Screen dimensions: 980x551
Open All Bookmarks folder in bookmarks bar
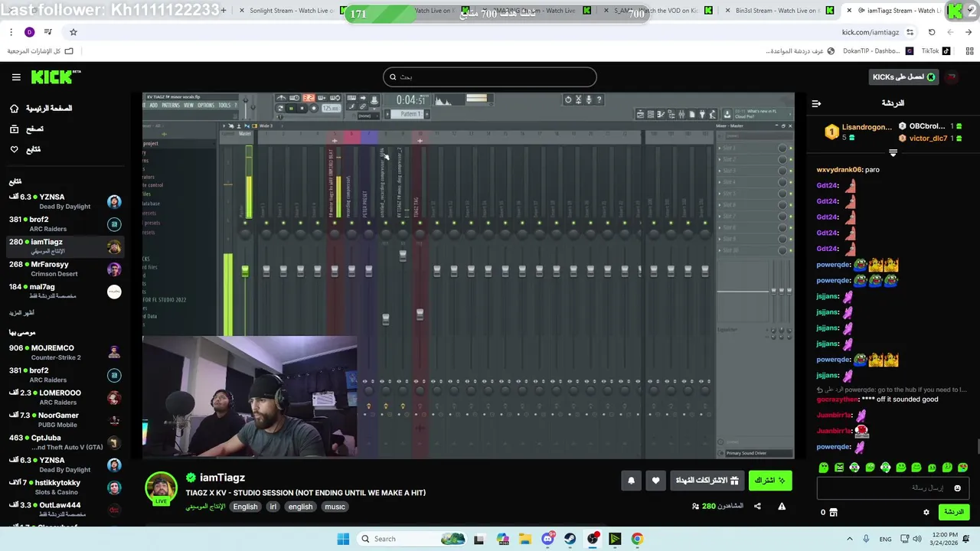[x=40, y=51]
